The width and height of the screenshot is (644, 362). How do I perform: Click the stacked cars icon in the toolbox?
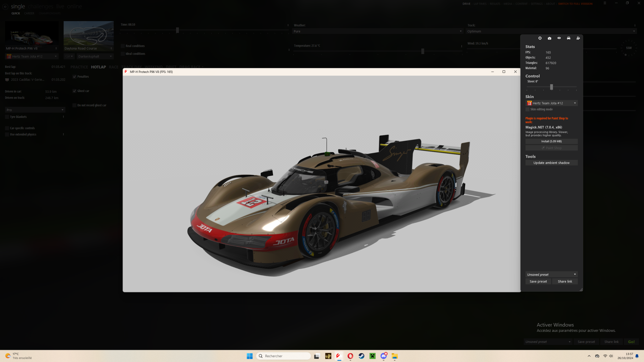578,38
